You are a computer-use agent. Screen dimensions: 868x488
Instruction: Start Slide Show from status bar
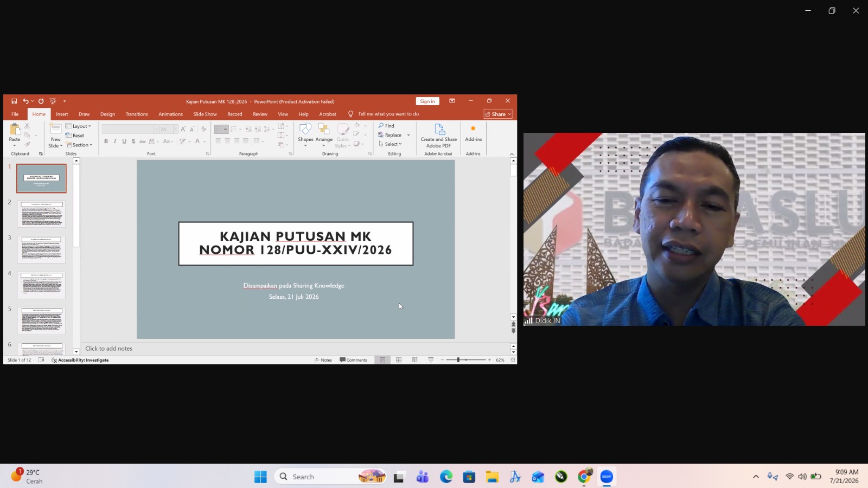point(431,360)
